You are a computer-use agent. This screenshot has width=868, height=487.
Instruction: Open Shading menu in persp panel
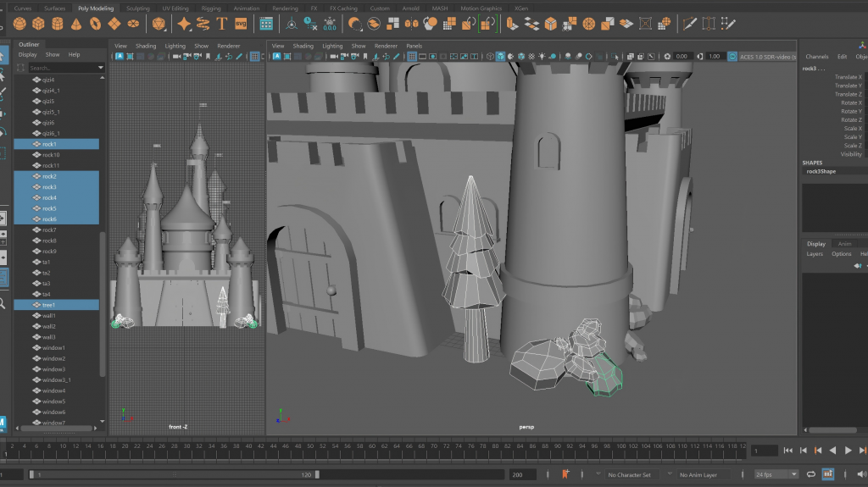[x=303, y=46]
